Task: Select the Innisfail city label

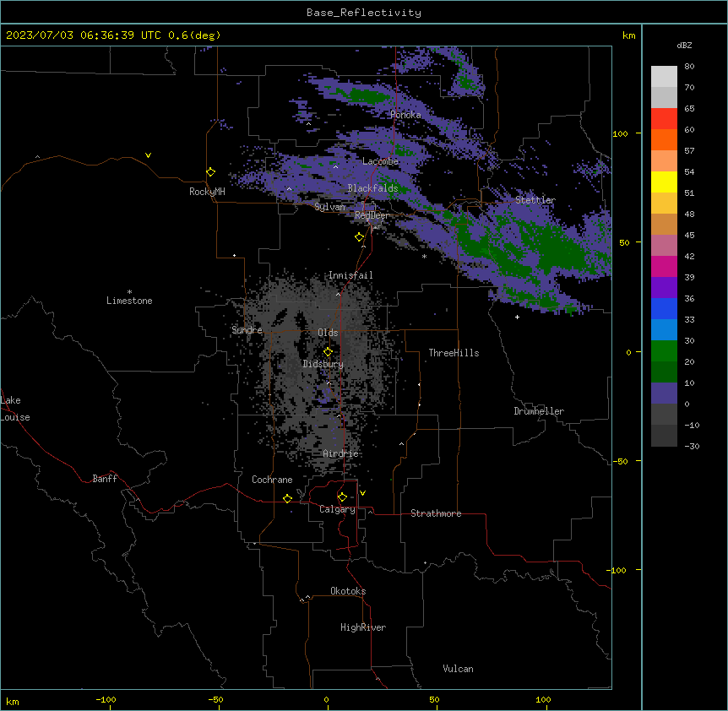Action: (x=350, y=275)
